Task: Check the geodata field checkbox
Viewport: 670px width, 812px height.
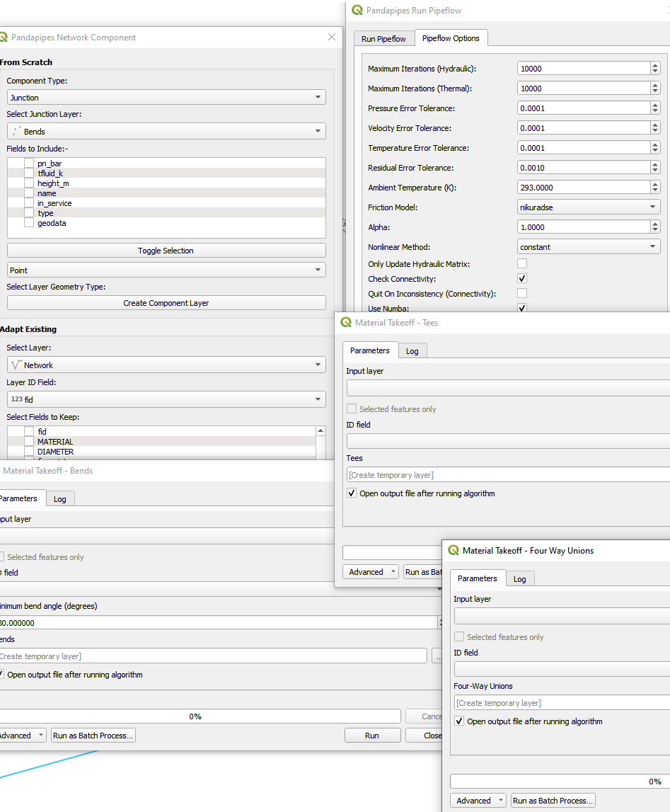Action: point(29,223)
